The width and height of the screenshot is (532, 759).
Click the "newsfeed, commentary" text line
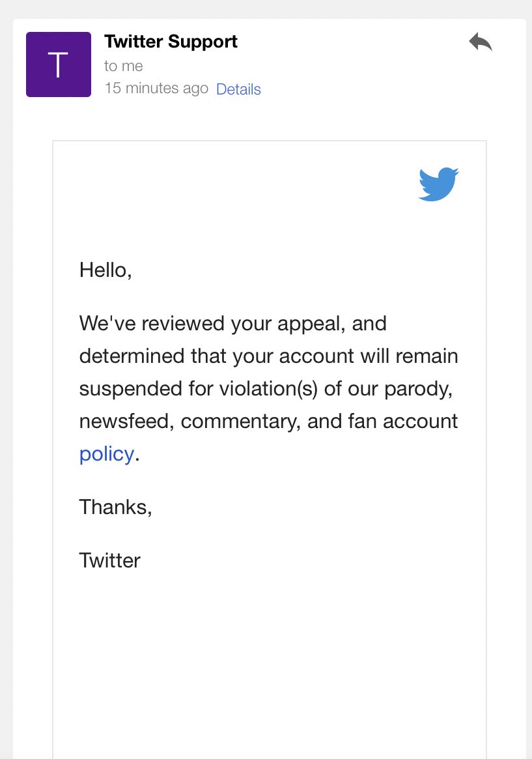pyautogui.click(x=268, y=422)
